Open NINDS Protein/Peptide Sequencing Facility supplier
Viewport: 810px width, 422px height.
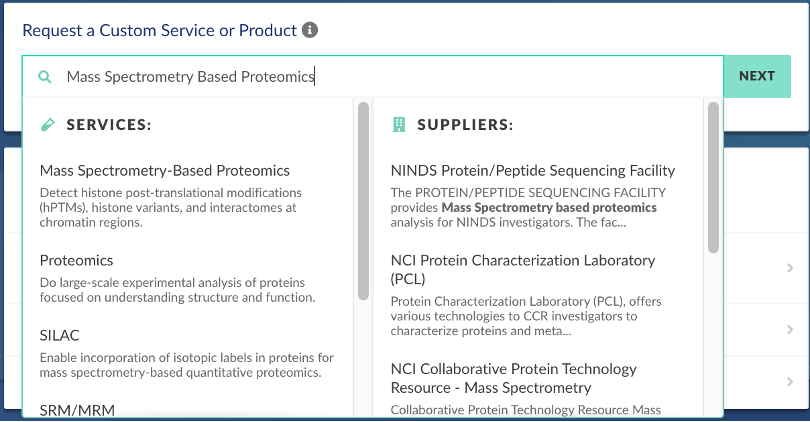click(533, 171)
